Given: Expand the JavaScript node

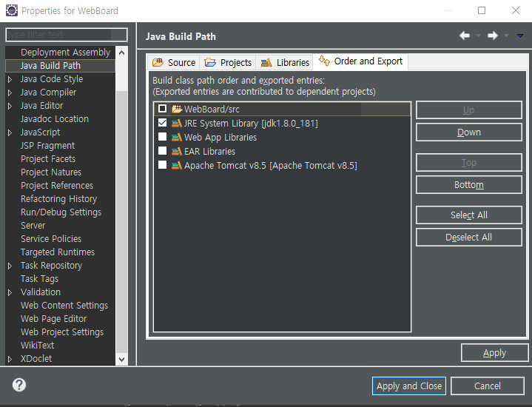Looking at the screenshot, I should pos(10,132).
